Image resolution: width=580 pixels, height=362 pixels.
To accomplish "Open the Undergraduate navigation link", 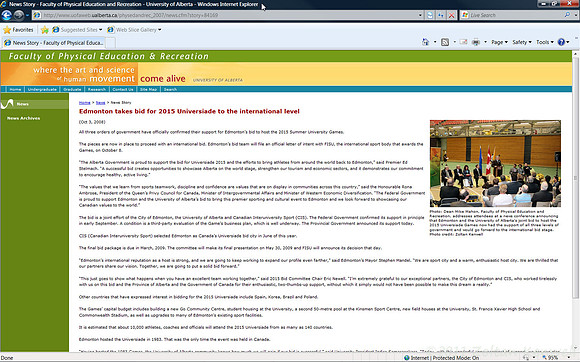I will click(42, 89).
